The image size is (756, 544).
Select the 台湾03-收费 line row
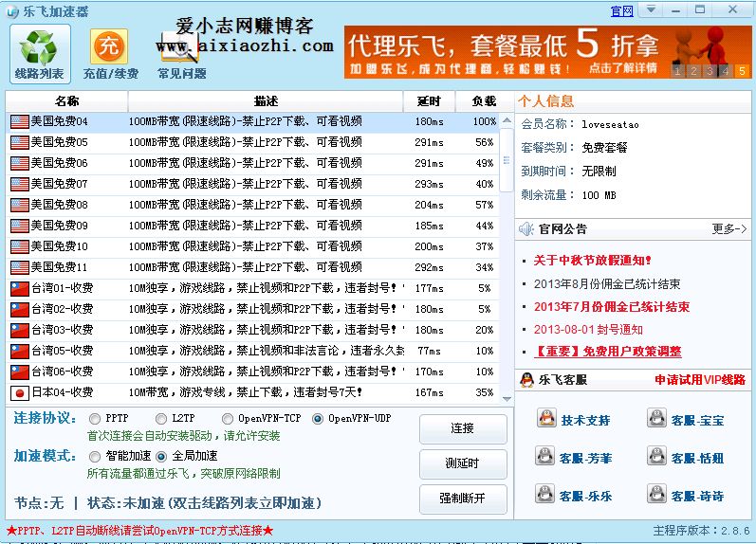[252, 330]
